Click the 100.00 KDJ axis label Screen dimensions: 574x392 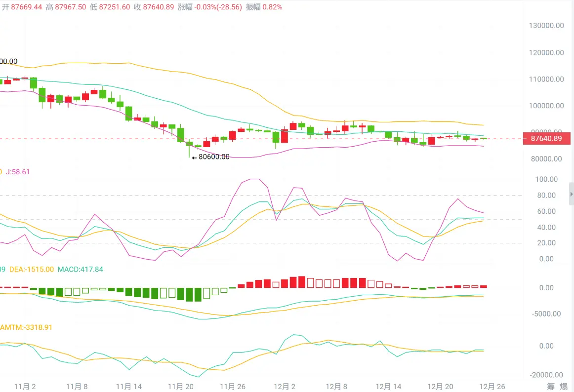coord(546,179)
